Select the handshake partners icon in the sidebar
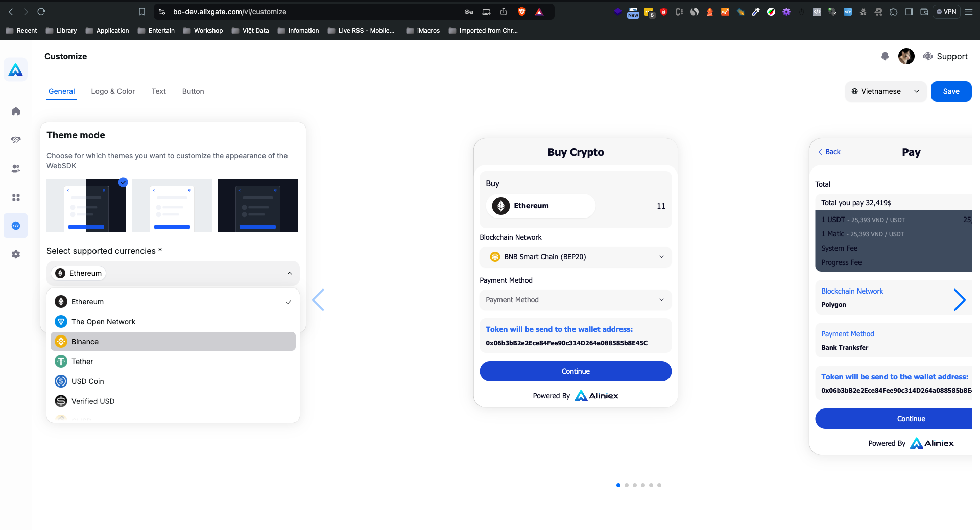Viewport: 980px width, 530px height. click(x=16, y=139)
